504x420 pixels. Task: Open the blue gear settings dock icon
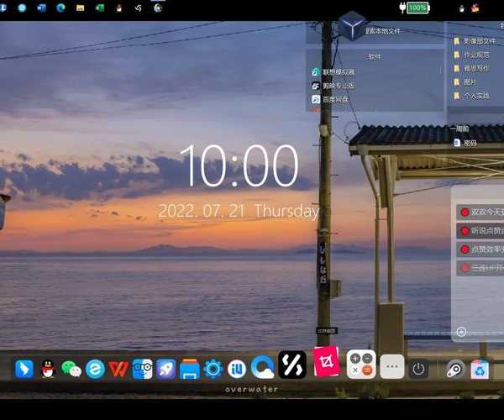[213, 369]
